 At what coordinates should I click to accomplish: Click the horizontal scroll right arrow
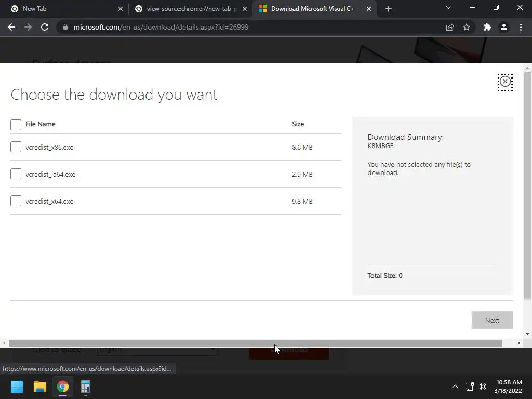click(519, 343)
